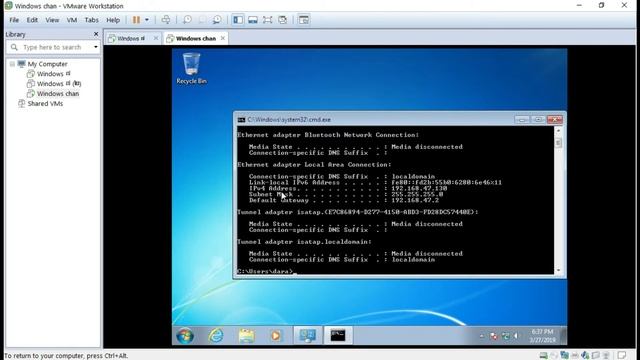
Task: Select the second Windows VM in library
Action: (54, 84)
